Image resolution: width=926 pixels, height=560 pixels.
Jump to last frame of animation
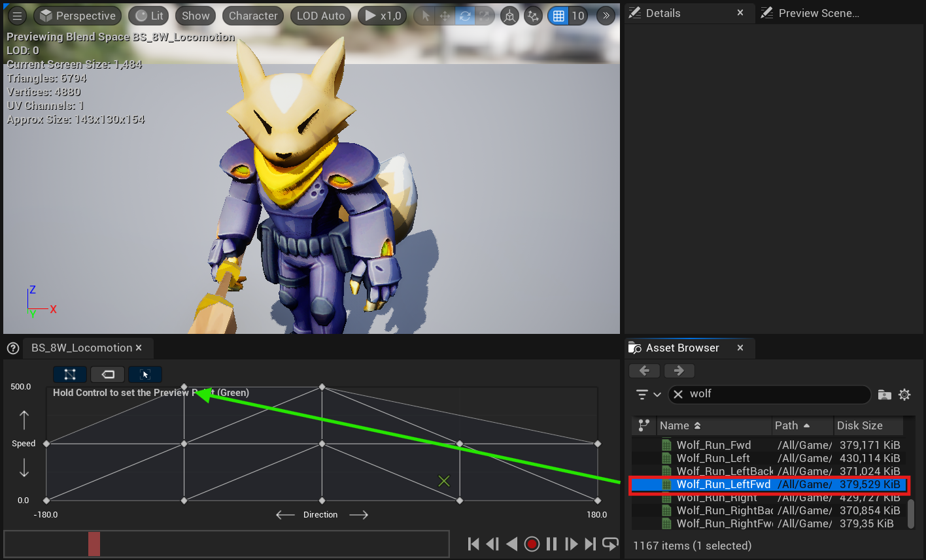coord(591,544)
